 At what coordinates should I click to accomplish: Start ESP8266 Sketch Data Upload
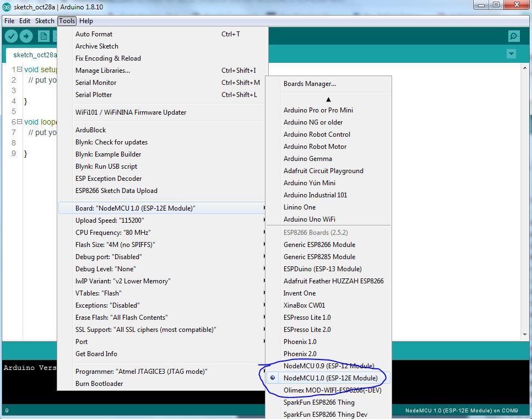coord(162,191)
